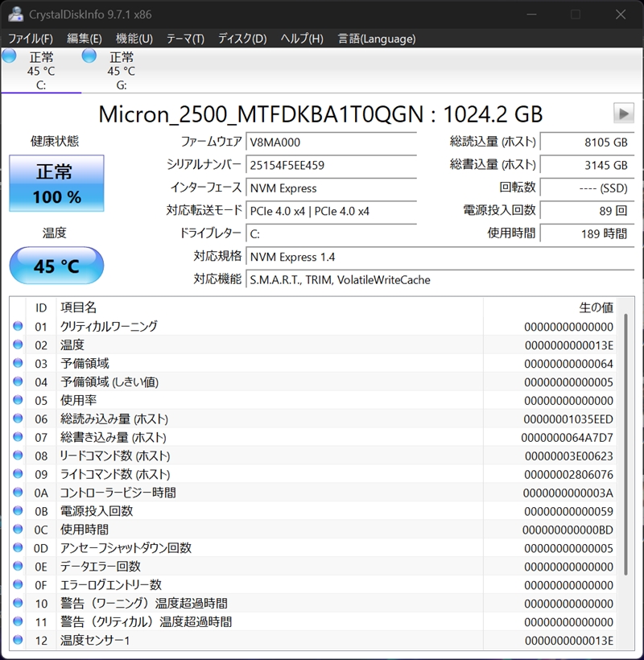
Task: Click the 生の値 column header
Action: pos(550,307)
